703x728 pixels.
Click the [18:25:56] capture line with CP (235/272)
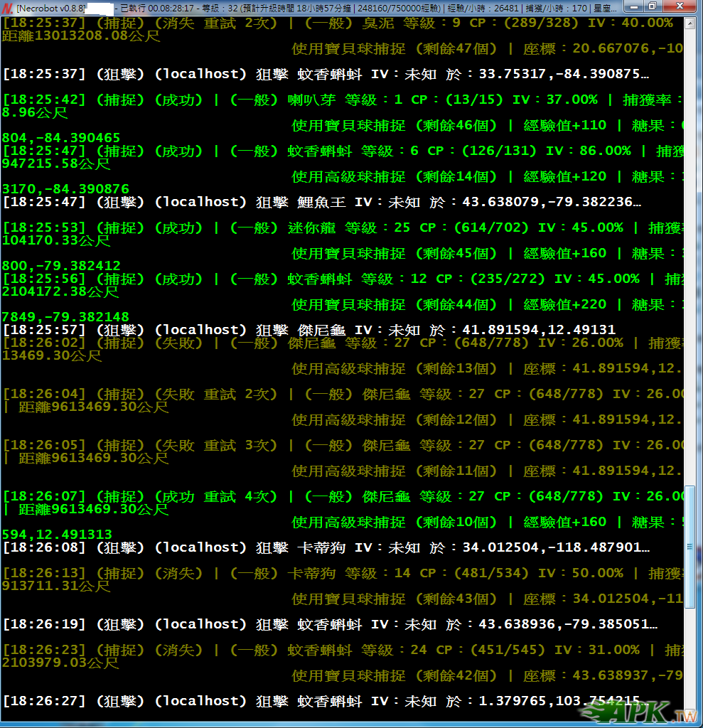[x=343, y=279]
